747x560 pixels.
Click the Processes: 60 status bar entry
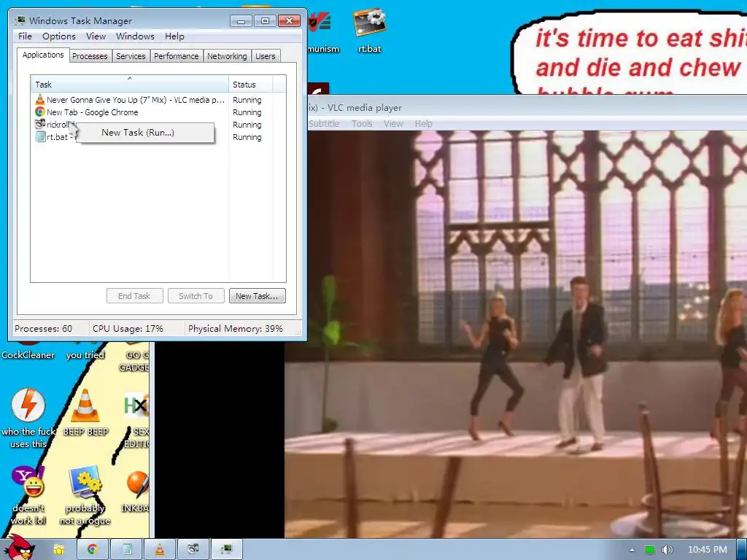(x=43, y=329)
